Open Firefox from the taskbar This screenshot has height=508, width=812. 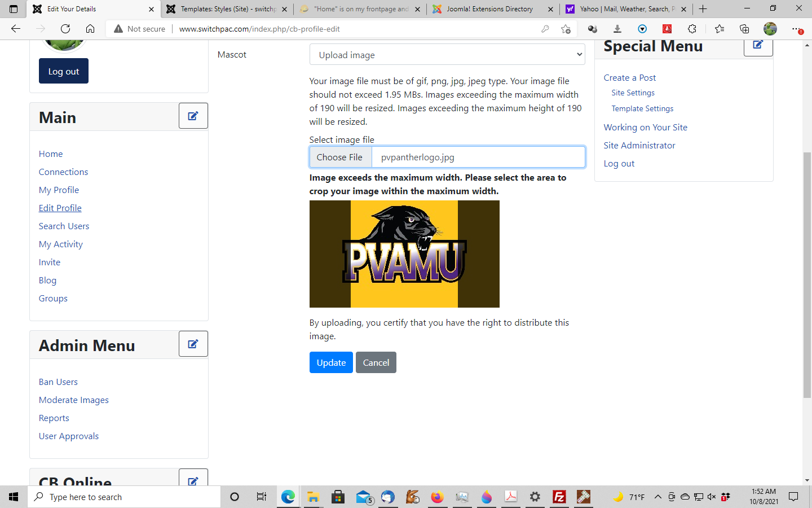(x=437, y=497)
